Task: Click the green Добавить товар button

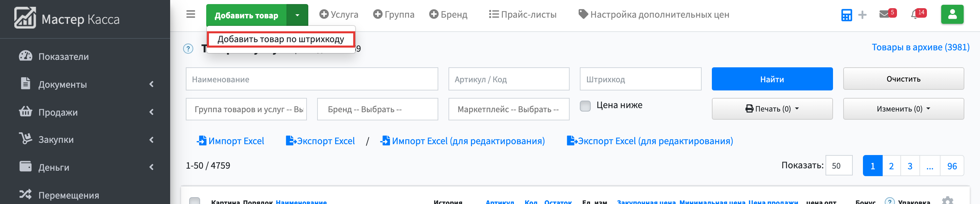Action: click(246, 15)
